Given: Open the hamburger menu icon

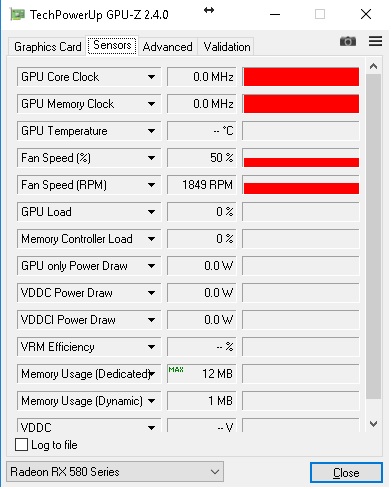Looking at the screenshot, I should [375, 41].
